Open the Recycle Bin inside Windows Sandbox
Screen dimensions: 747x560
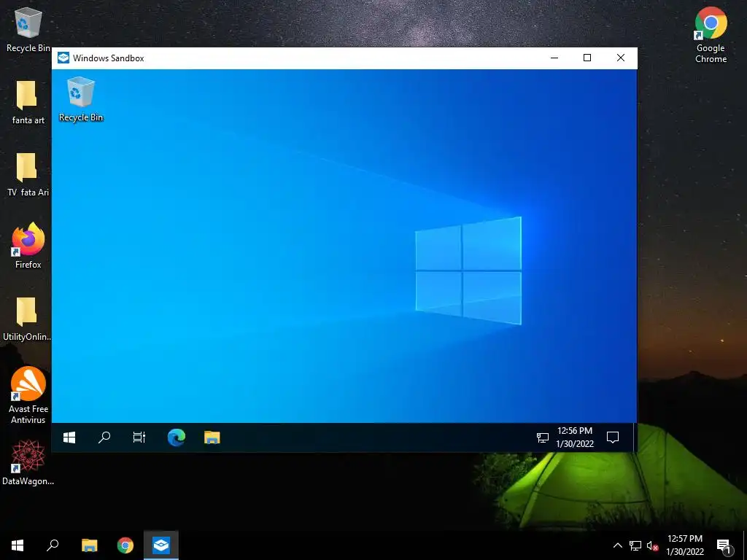[x=80, y=99]
